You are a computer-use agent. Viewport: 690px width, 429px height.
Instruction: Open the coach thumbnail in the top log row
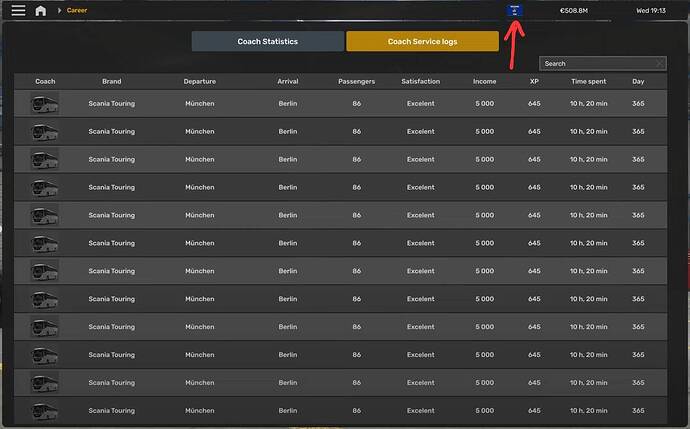[44, 104]
